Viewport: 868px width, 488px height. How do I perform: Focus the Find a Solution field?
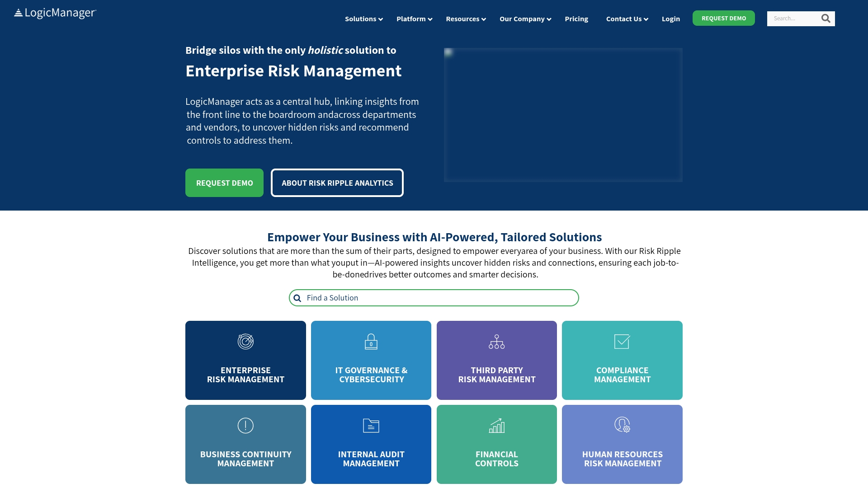coord(434,298)
